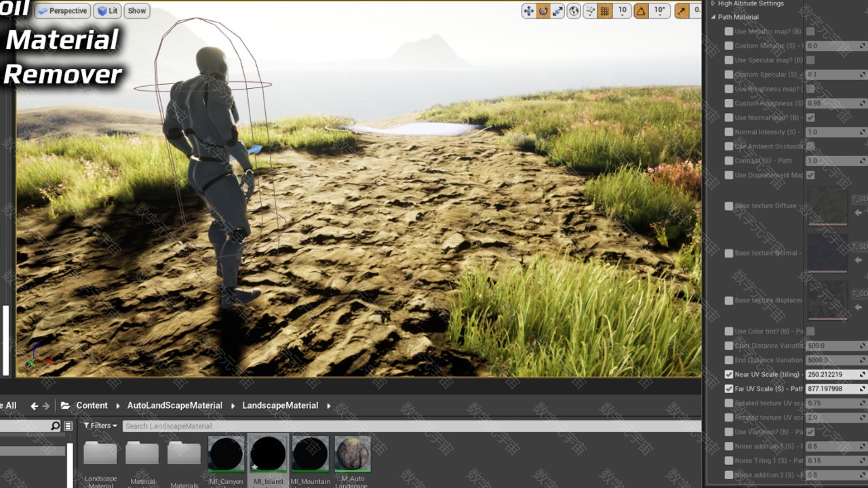Image resolution: width=868 pixels, height=488 pixels.
Task: Go back in Content Browser history
Action: (x=35, y=406)
